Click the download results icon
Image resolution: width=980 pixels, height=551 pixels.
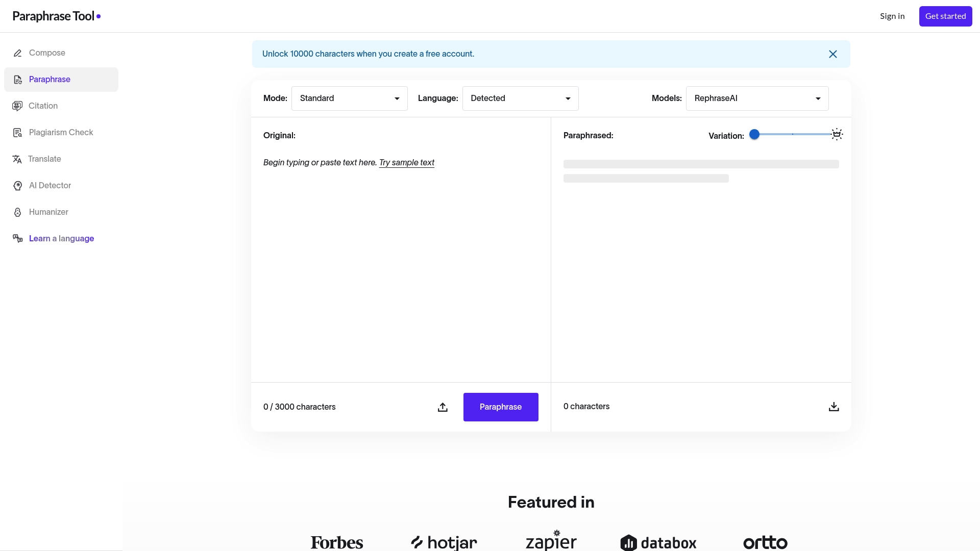point(834,407)
